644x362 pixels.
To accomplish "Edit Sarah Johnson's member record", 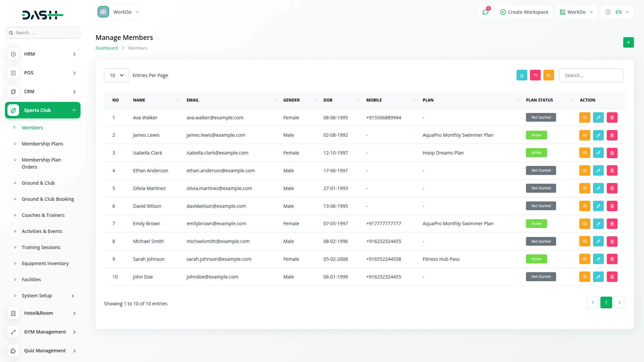I will [x=598, y=259].
